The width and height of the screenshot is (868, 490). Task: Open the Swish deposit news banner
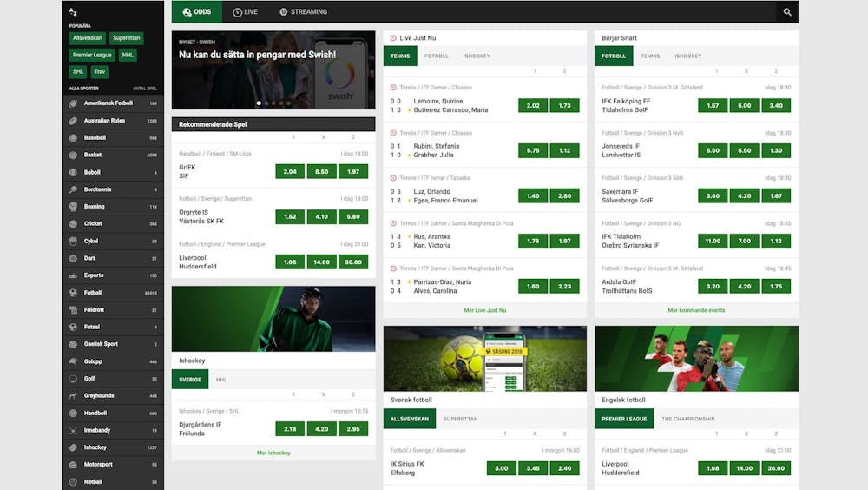pyautogui.click(x=273, y=70)
